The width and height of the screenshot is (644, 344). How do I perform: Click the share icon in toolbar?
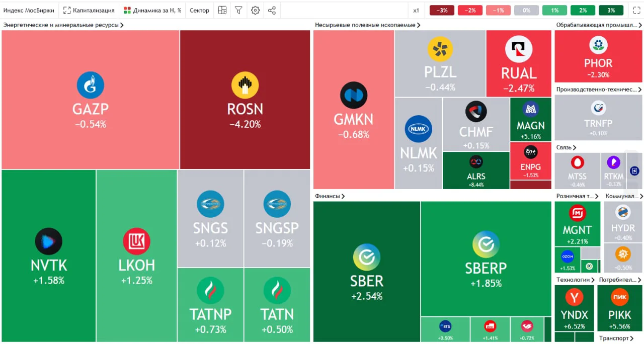coord(272,10)
